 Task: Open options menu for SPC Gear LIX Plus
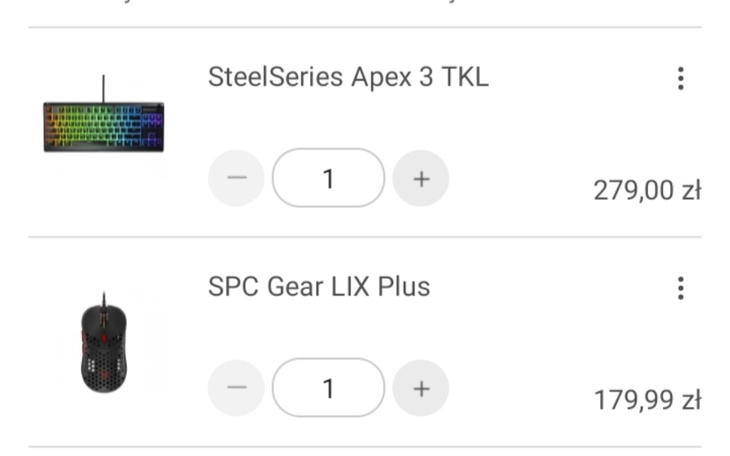click(681, 288)
